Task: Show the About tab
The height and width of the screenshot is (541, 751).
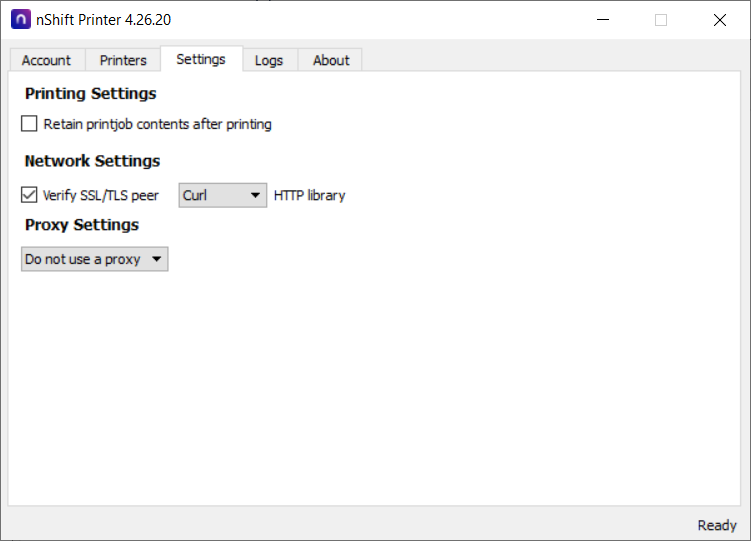Action: point(331,60)
